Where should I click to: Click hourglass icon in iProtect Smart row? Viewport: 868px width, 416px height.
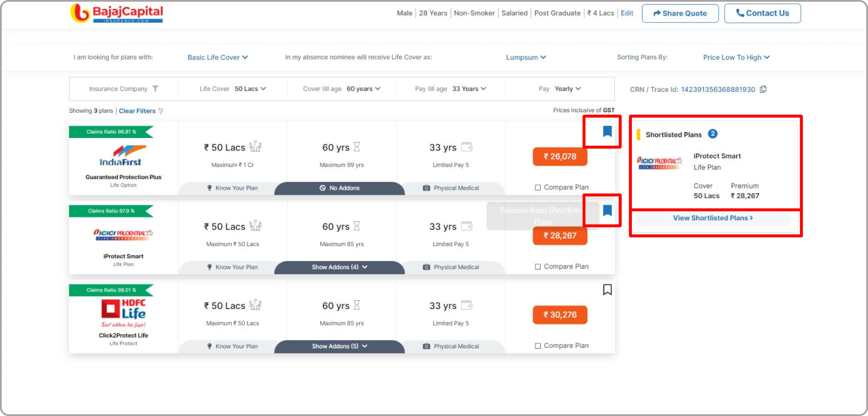[x=357, y=226]
